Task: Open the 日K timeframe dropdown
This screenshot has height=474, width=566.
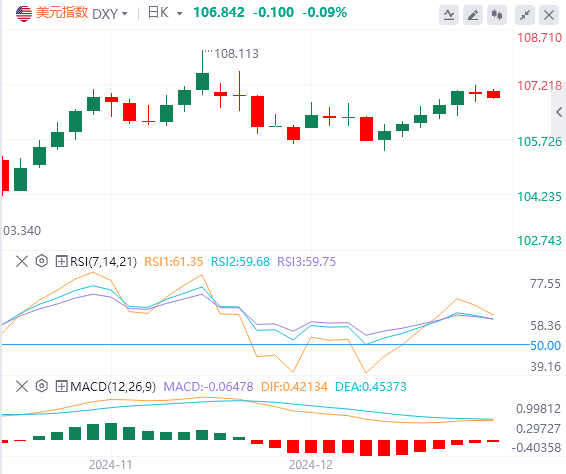Action: pos(165,13)
